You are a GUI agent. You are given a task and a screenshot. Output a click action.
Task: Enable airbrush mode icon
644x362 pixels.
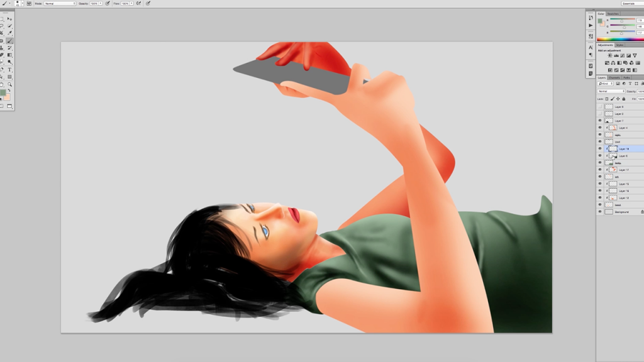click(138, 3)
